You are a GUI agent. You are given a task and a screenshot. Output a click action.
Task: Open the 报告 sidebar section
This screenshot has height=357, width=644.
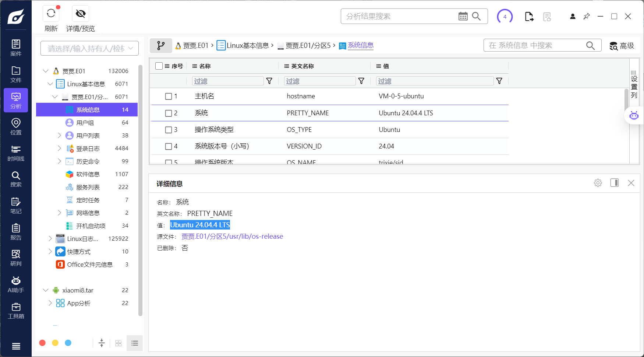coord(16,232)
